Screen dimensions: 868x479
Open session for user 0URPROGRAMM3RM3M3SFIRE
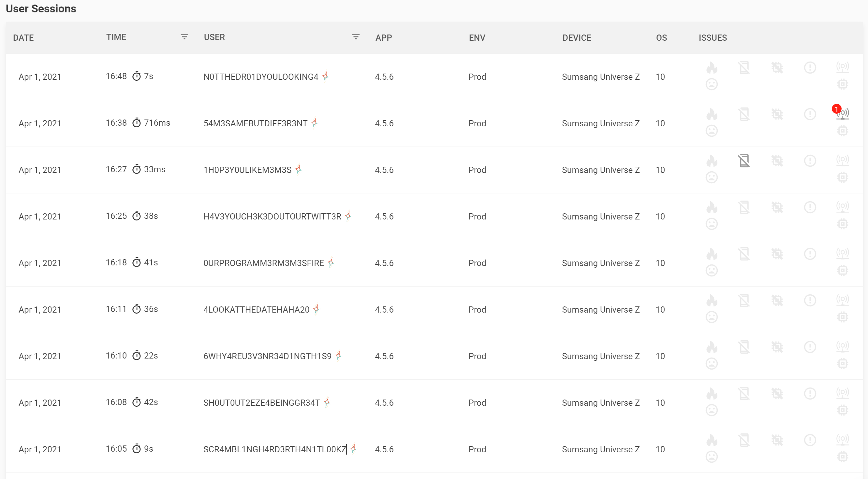[x=263, y=262]
